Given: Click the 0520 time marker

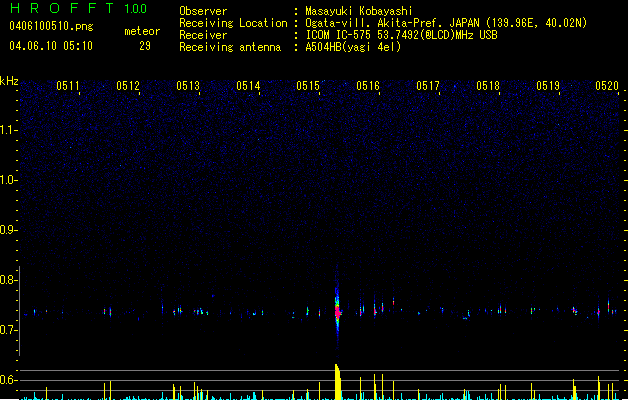Looking at the screenshot, I should click(x=607, y=86).
